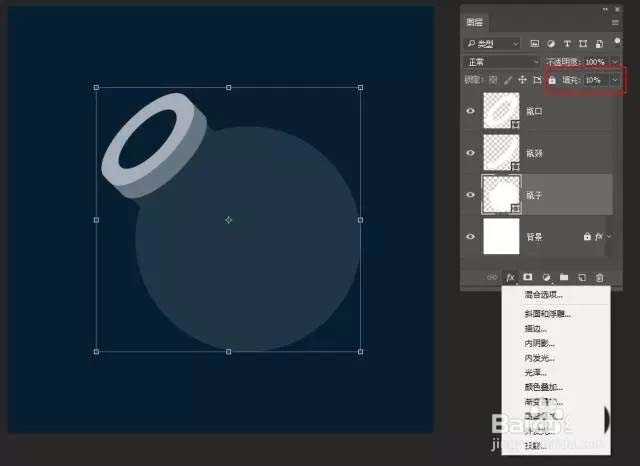Create new adjustment layer icon
This screenshot has height=466, width=640.
point(546,277)
